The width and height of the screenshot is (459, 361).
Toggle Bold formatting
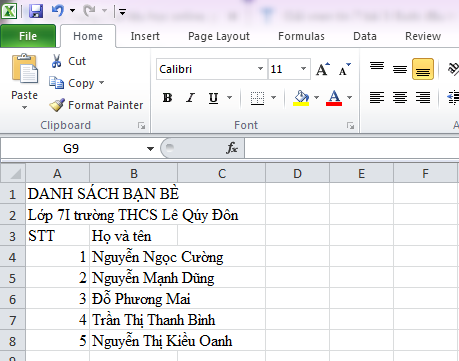point(167,98)
